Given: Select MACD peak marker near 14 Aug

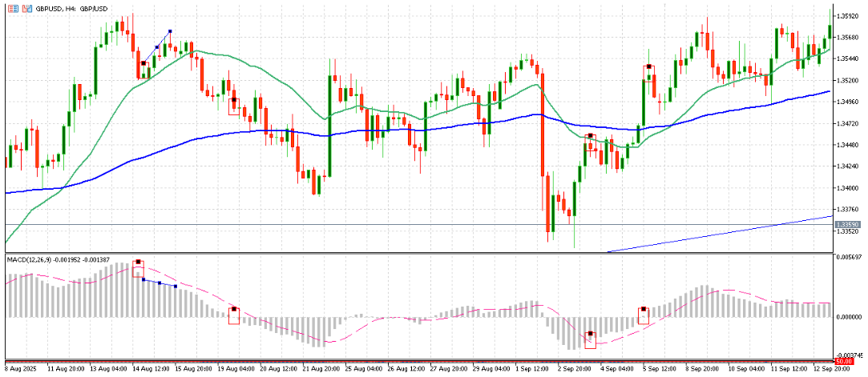Looking at the screenshot, I should click(x=138, y=262).
